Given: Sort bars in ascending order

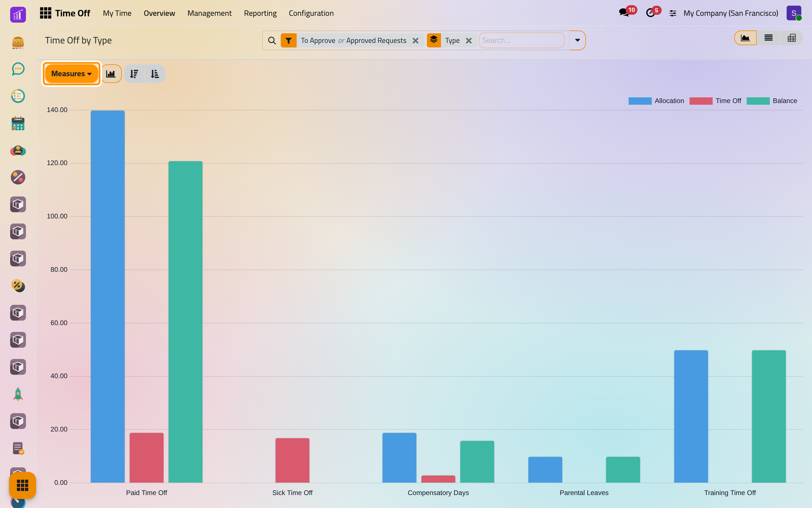Looking at the screenshot, I should (x=155, y=74).
